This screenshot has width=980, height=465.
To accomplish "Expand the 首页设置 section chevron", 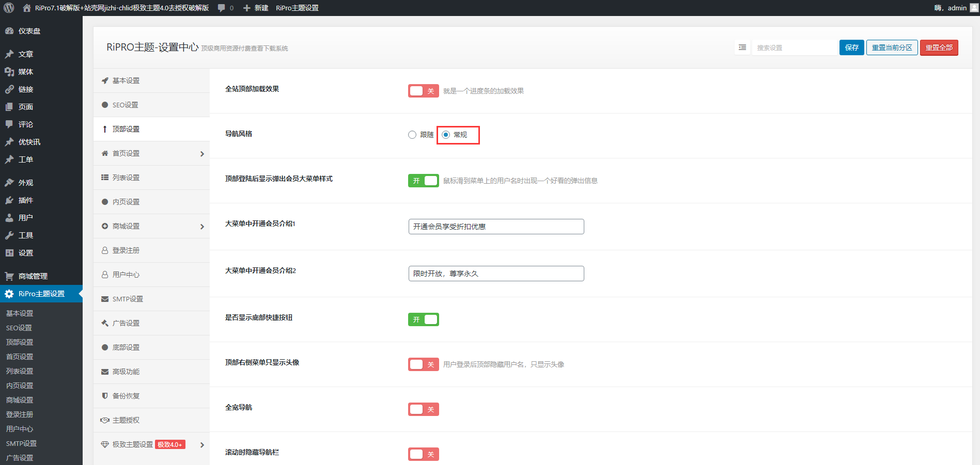I will (203, 153).
